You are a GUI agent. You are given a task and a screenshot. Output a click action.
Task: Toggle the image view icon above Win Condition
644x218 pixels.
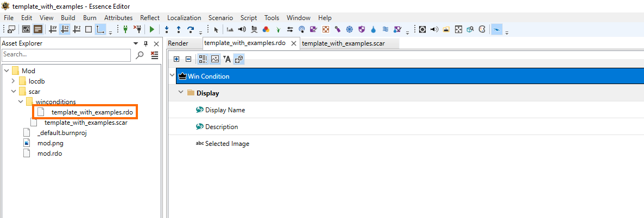[x=215, y=59]
